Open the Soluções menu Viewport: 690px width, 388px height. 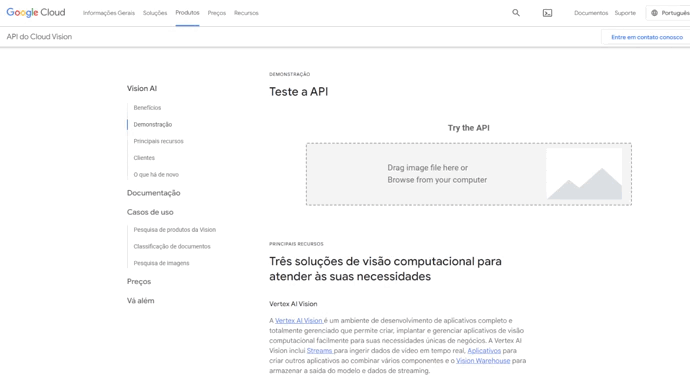click(155, 13)
